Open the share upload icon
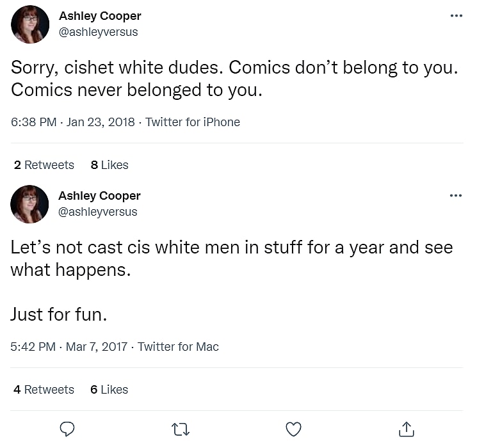Viewport: 477px width, 448px height. tap(407, 429)
